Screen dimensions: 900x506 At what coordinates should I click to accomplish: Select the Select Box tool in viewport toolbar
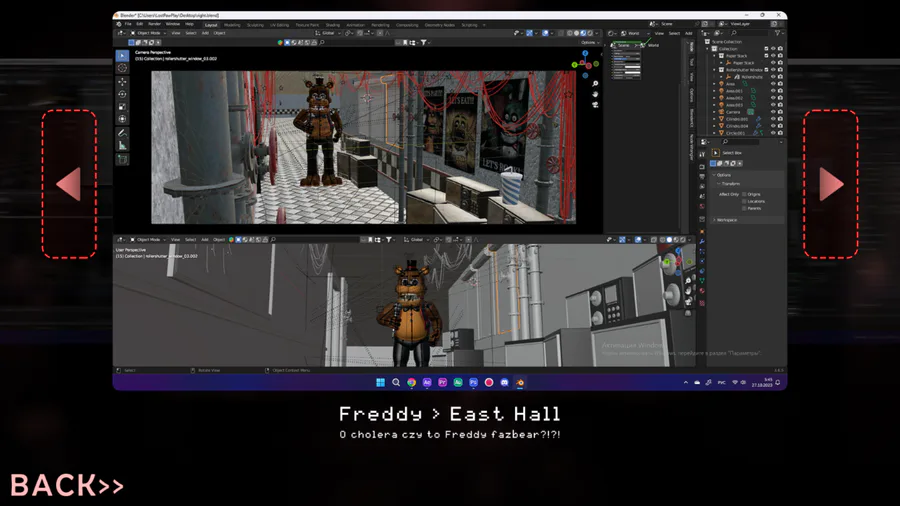point(122,56)
